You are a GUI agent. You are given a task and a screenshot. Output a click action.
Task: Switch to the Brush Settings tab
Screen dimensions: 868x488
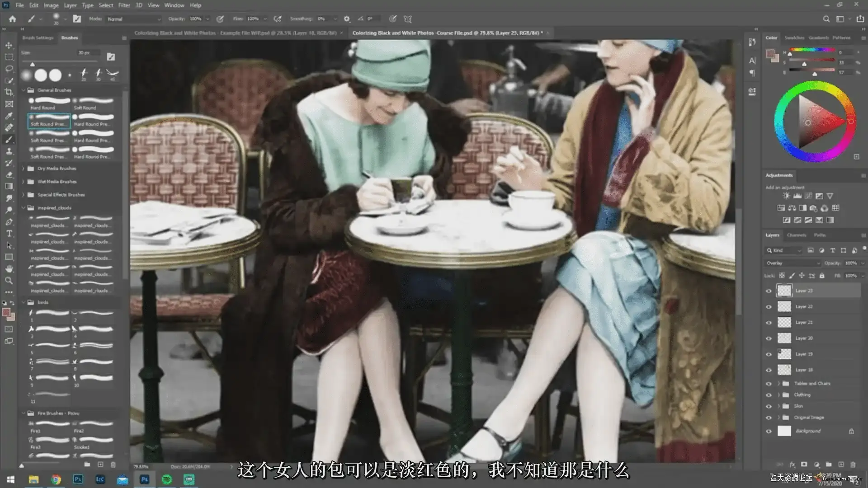38,38
